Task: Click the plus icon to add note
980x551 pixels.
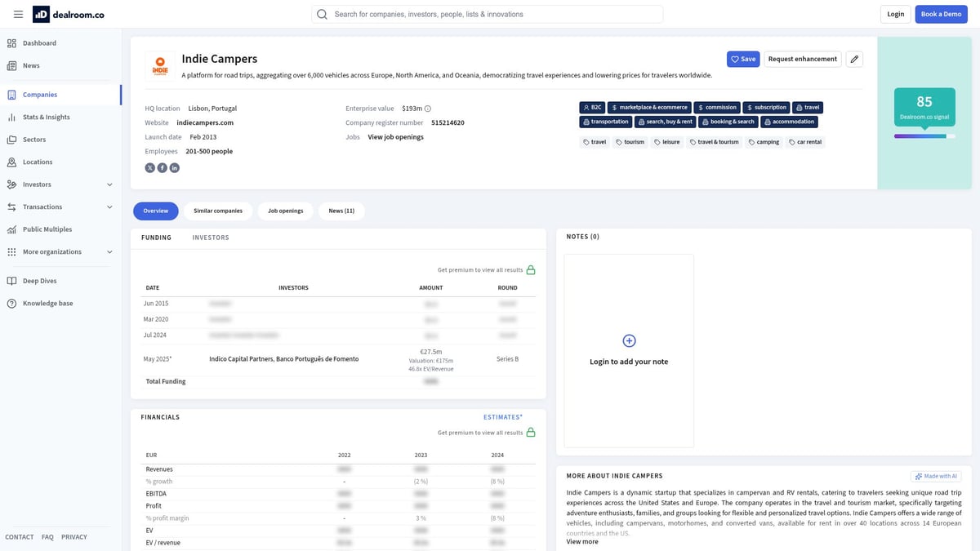Action: pos(629,340)
